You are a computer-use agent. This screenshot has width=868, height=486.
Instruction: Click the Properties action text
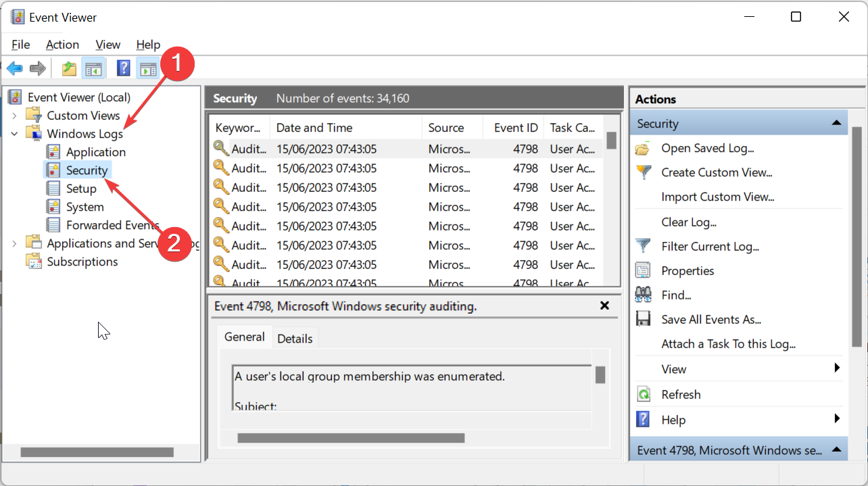[688, 271]
